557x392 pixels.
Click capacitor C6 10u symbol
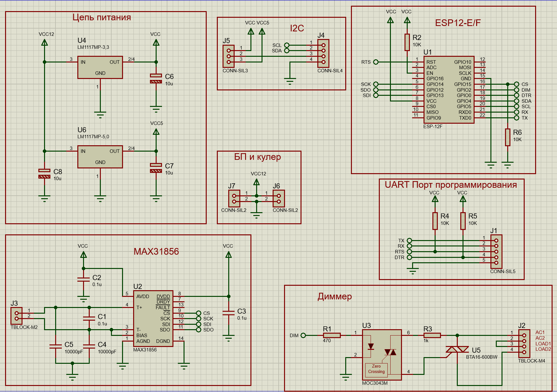pyautogui.click(x=156, y=79)
